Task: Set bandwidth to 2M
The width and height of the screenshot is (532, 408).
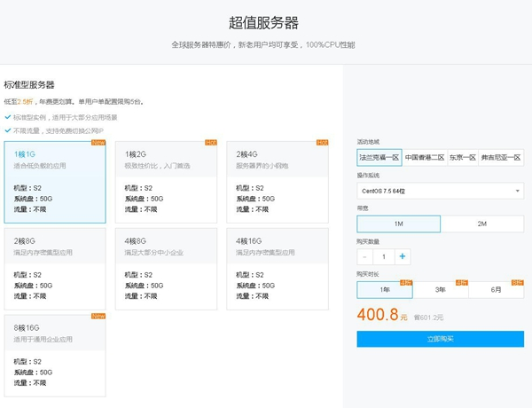Action: coord(481,224)
